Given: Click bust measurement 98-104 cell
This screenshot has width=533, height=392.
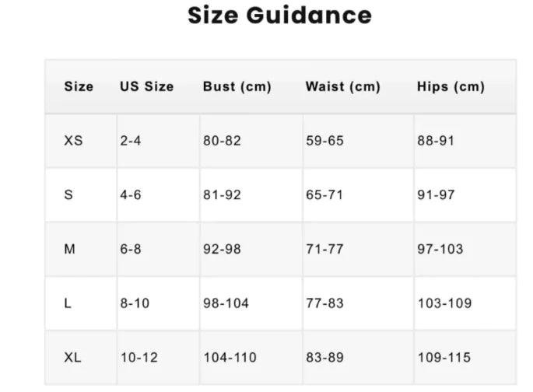Looking at the screenshot, I should click(226, 303).
